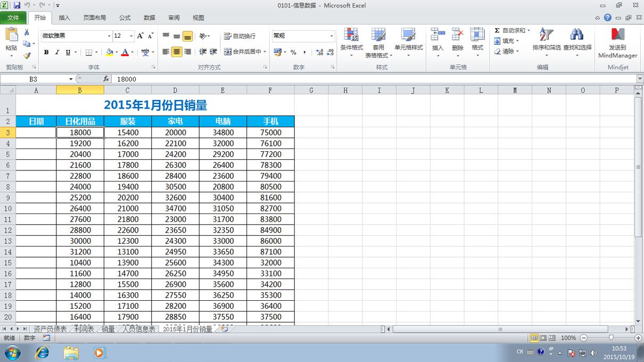Screen dimensions: 644x362
Task: Click the fx insert function button
Action: (x=106, y=79)
